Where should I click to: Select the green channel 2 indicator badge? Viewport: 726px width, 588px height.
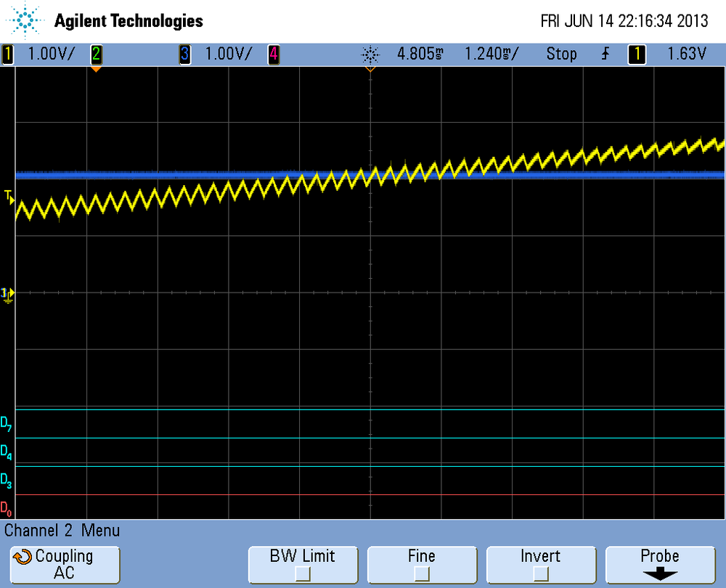coord(96,54)
